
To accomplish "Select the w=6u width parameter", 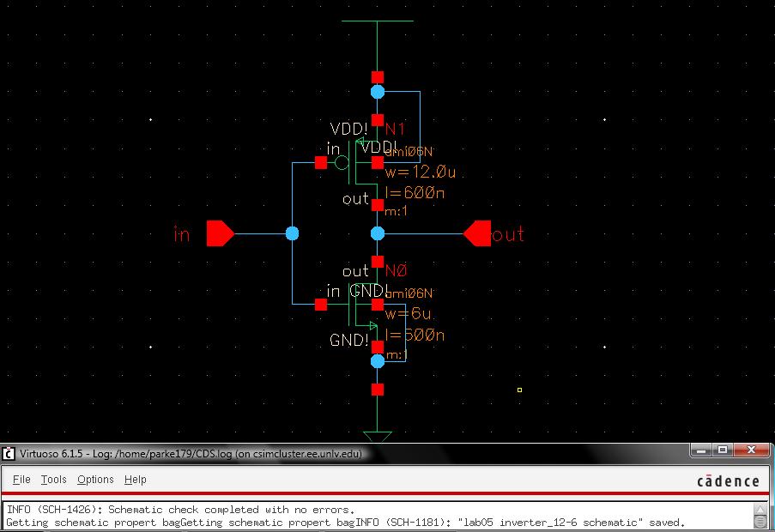I will (409, 313).
